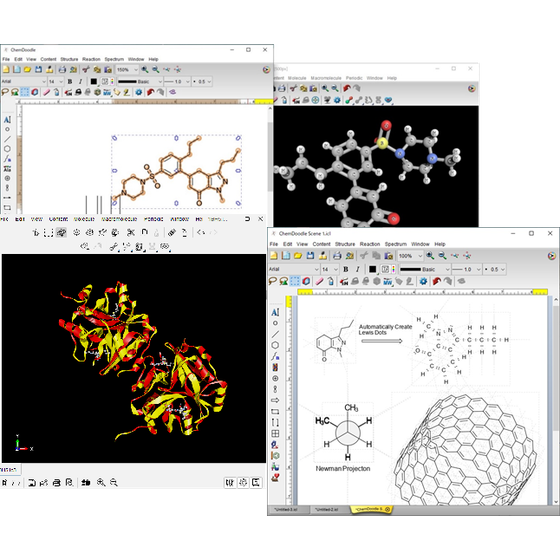Toggle Italic in 150% ChemDoodle window
Image resolution: width=560 pixels, height=560 pixels.
(x=80, y=81)
